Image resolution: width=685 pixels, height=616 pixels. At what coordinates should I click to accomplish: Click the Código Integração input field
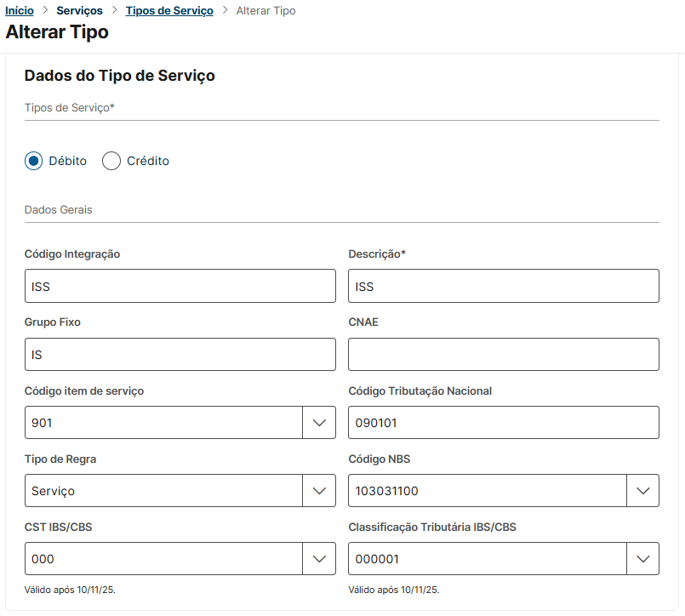pyautogui.click(x=180, y=287)
